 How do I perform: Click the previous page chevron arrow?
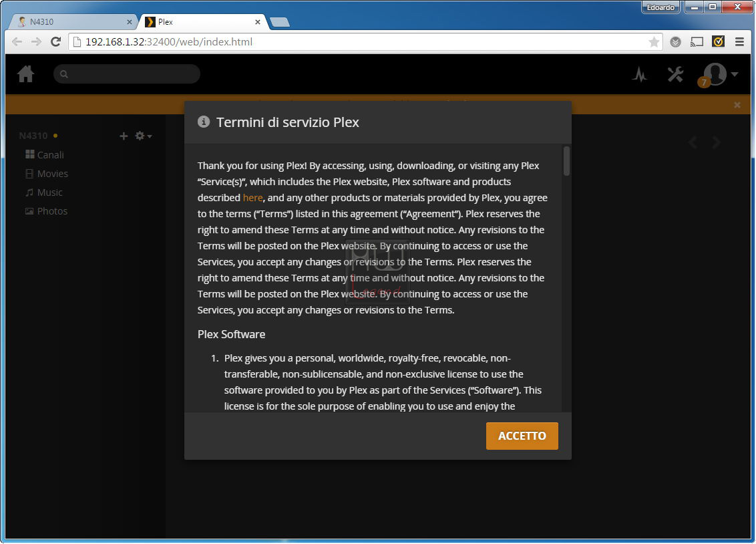point(693,142)
